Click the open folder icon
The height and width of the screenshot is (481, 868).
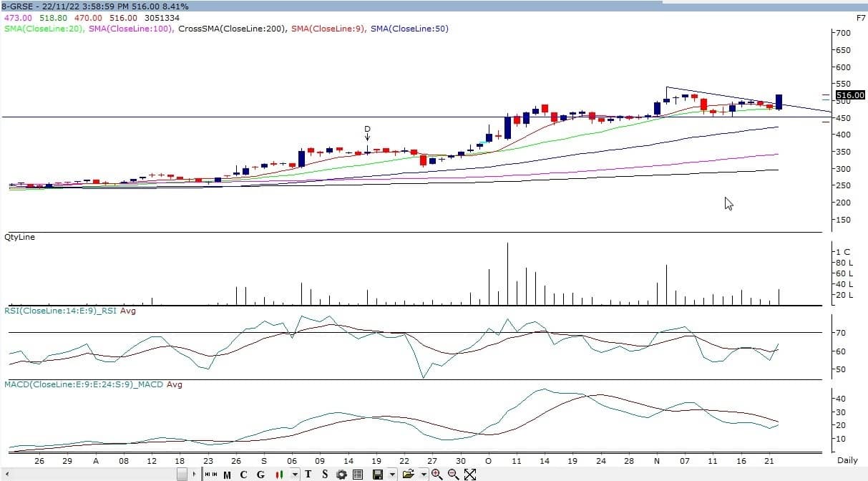pyautogui.click(x=408, y=474)
